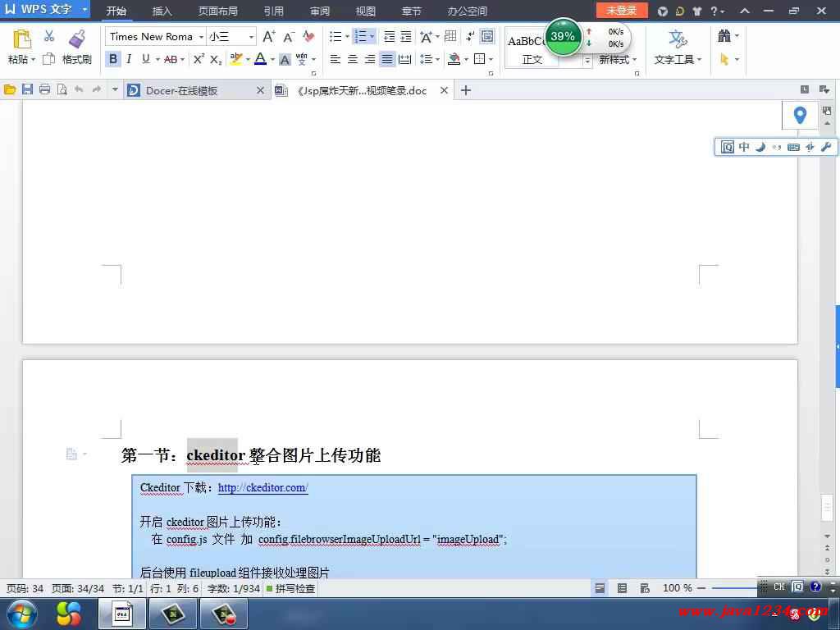Toggle character shading A button
The image size is (840, 630).
(x=285, y=59)
